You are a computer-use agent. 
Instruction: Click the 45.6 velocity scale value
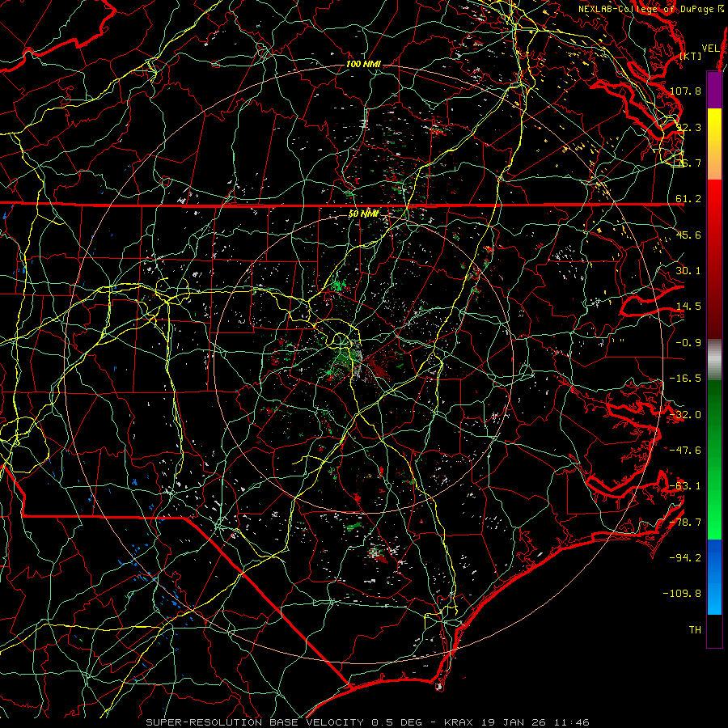point(688,235)
